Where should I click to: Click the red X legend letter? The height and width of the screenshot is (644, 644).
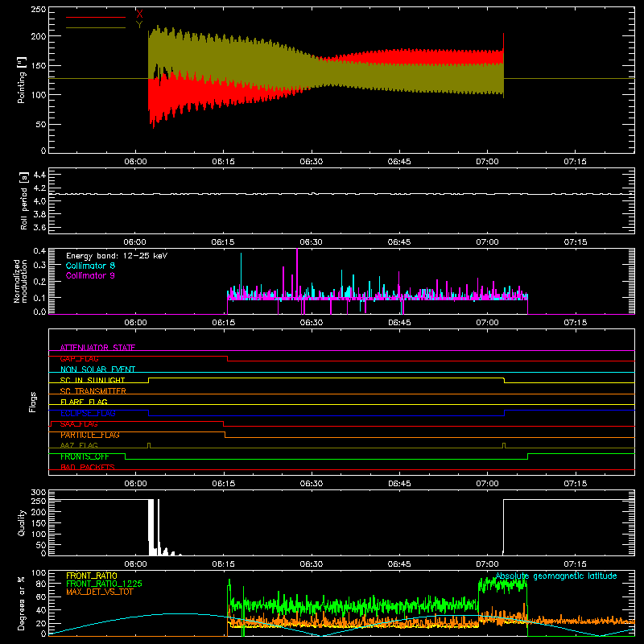[139, 14]
